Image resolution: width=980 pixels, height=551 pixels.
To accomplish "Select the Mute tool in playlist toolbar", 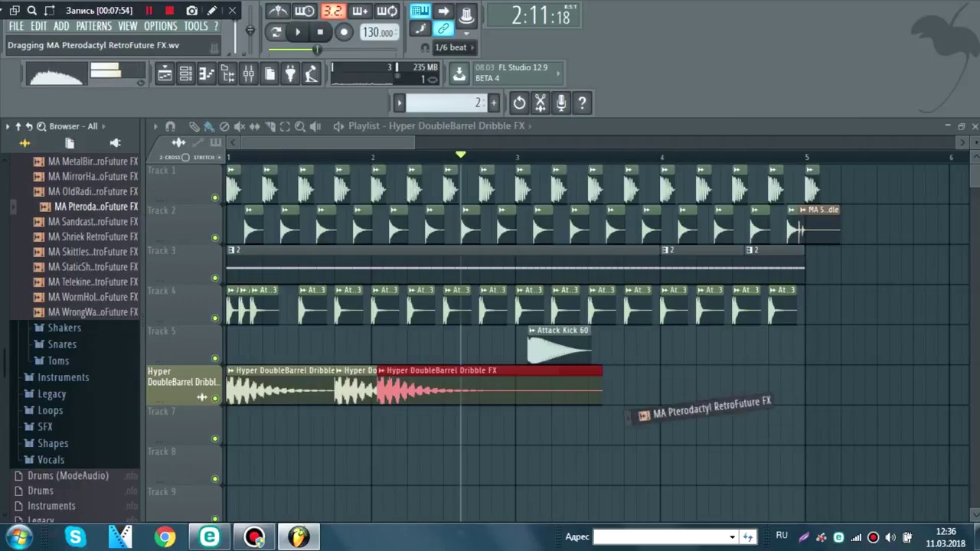I will point(239,126).
